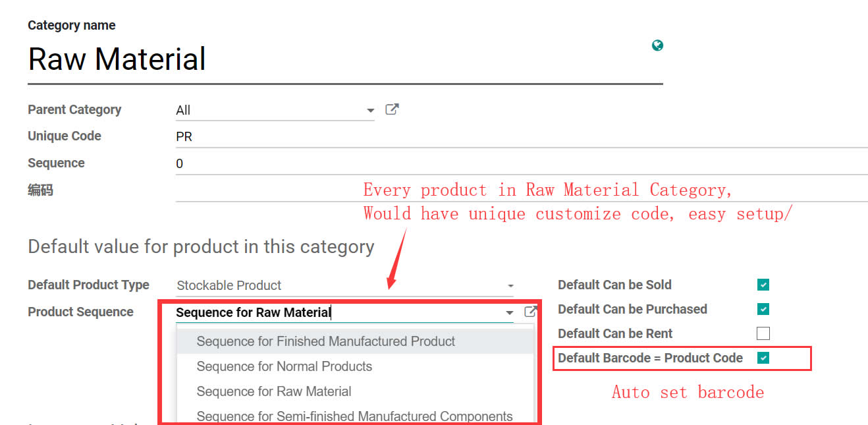Click the Product Sequence text input

point(329,312)
